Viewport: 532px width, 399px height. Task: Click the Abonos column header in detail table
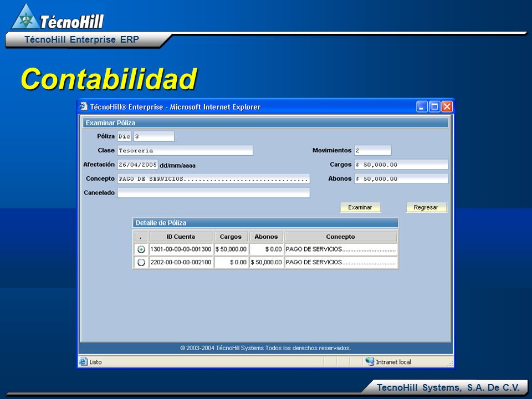(x=267, y=237)
